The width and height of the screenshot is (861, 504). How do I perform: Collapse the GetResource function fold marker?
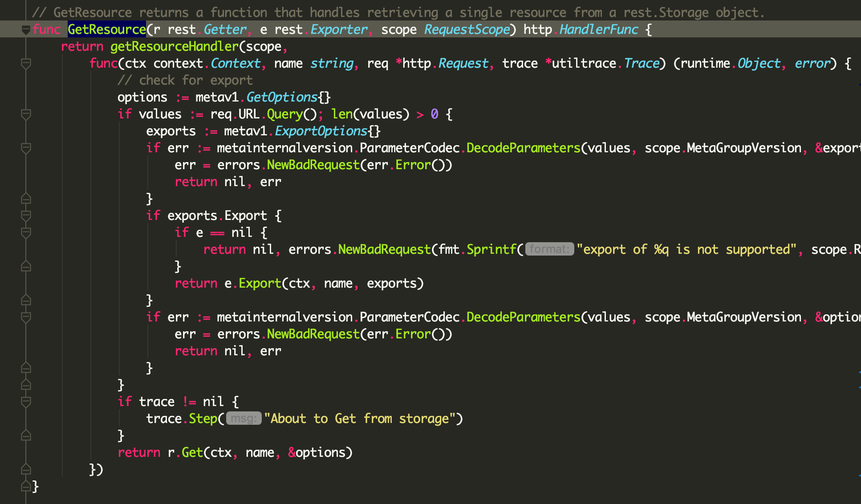point(26,30)
